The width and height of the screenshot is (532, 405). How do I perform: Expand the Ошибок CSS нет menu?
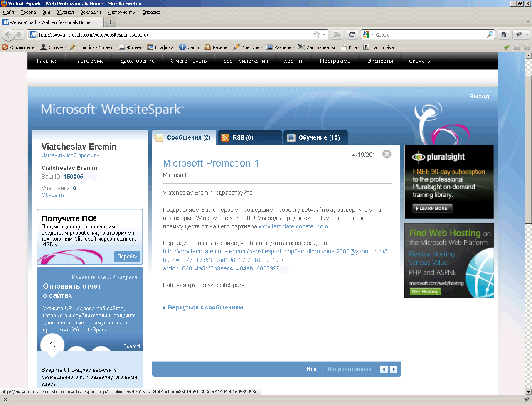point(92,47)
